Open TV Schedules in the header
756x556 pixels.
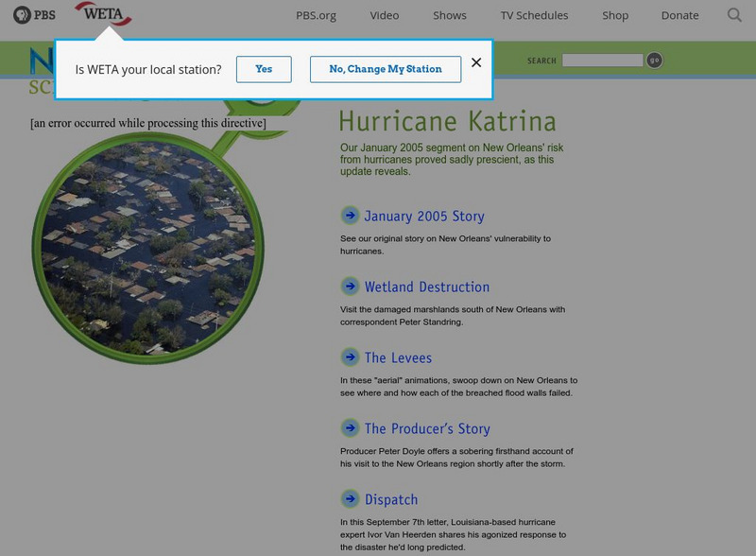[x=534, y=15]
